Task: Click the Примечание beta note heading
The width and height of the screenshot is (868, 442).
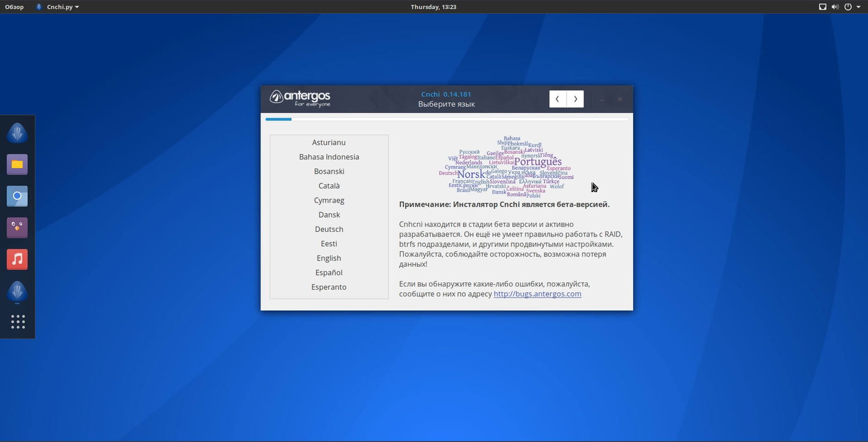Action: click(x=505, y=204)
